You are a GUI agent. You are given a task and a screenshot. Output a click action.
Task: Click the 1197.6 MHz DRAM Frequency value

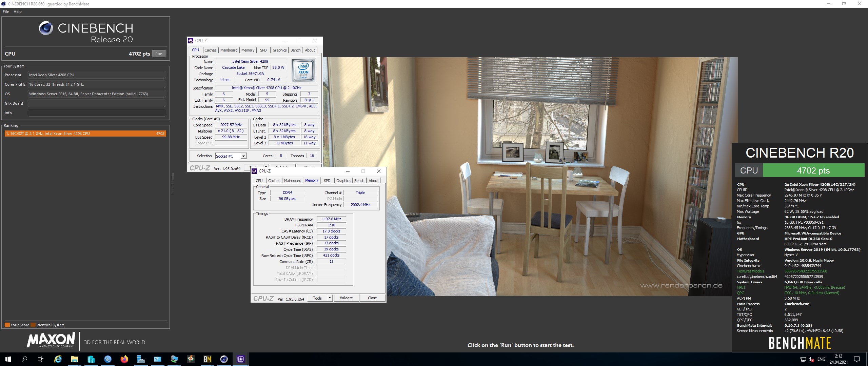(x=331, y=219)
